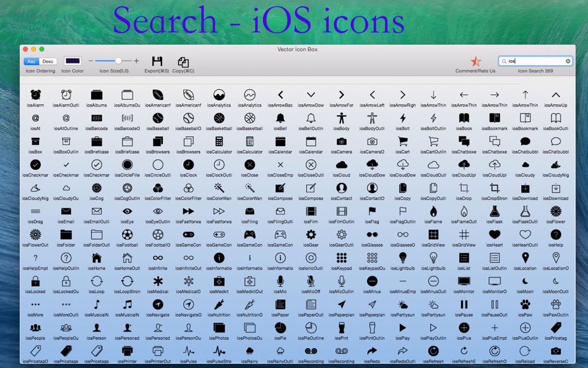This screenshot has height=368, width=588.
Task: Select the iosPie chart icon
Action: click(x=280, y=328)
